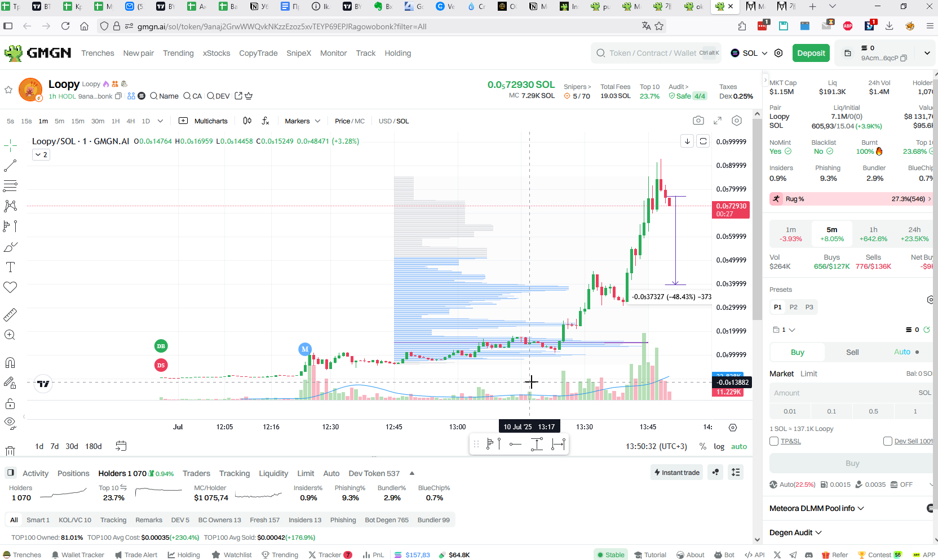Copy wallet address 9Acm...6qcP

click(x=904, y=58)
